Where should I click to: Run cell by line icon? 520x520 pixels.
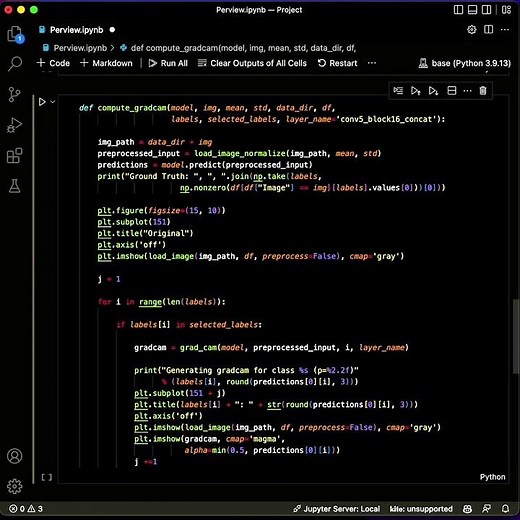[398, 91]
